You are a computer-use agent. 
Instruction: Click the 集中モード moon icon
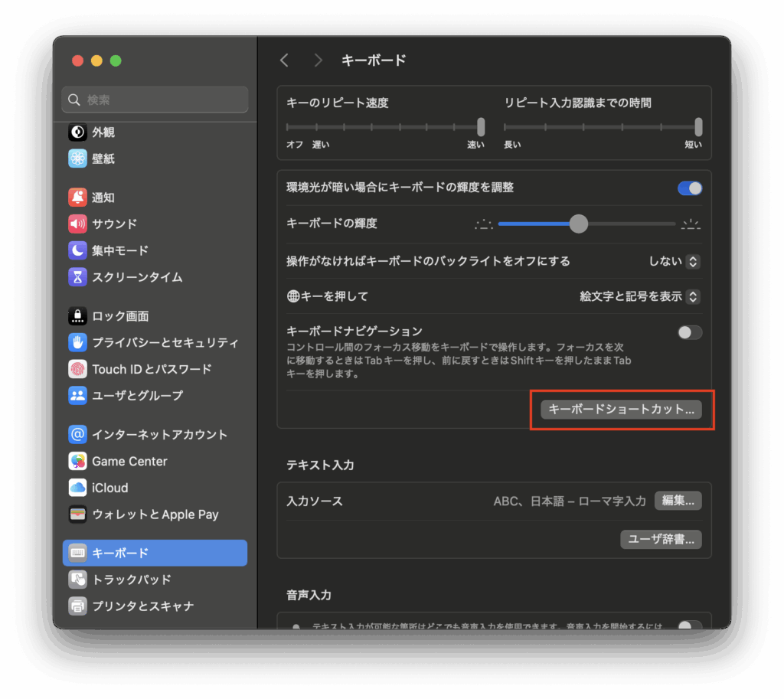point(77,250)
